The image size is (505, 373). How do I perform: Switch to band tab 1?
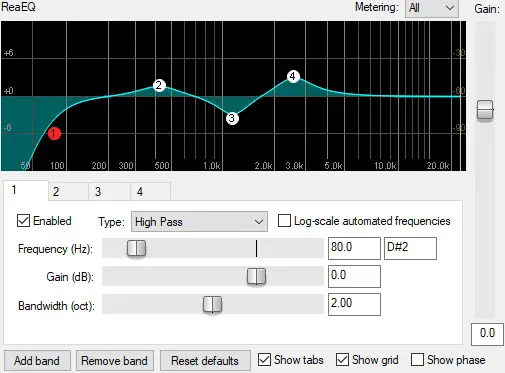click(26, 190)
